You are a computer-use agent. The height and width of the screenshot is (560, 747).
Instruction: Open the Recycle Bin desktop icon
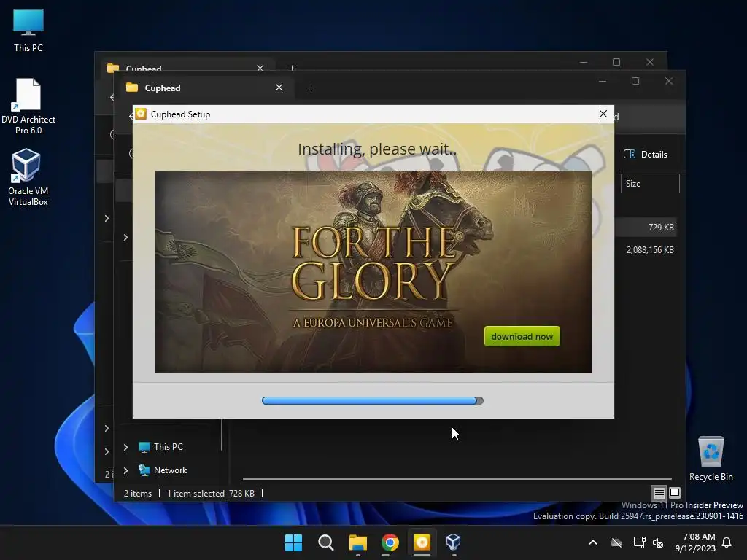point(711,459)
